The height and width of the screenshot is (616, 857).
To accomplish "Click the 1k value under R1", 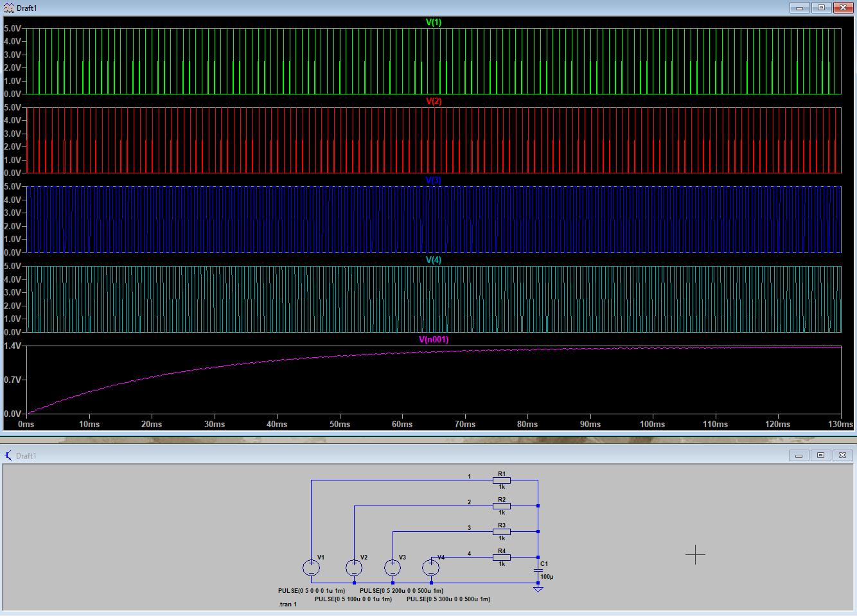I will 502,487.
